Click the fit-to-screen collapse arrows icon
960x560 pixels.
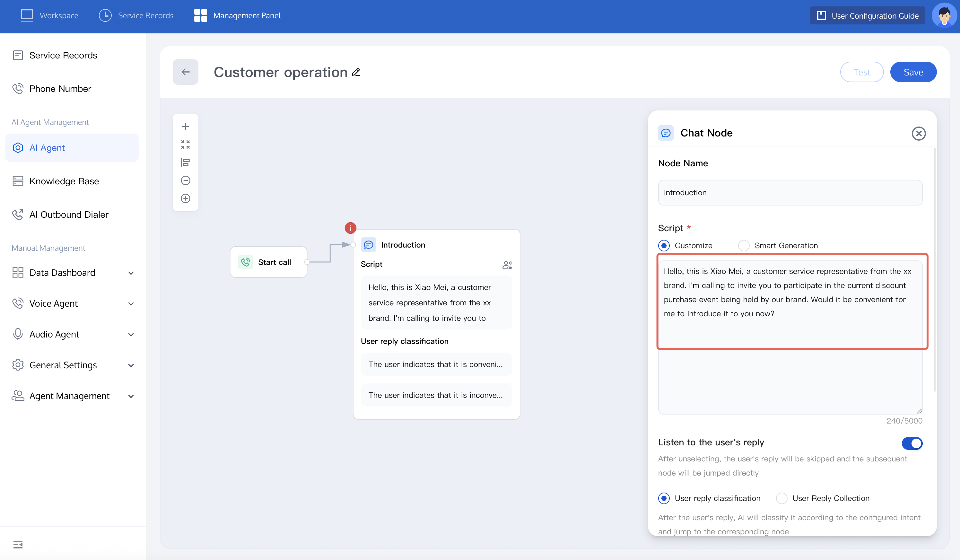(x=185, y=144)
